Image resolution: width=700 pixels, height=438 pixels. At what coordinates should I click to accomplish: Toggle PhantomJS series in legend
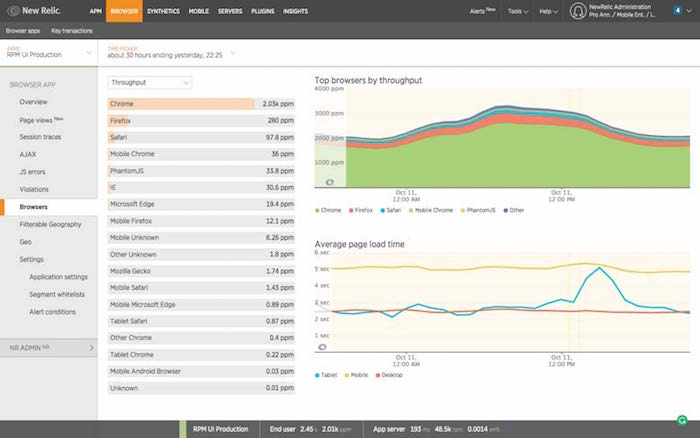pos(478,210)
